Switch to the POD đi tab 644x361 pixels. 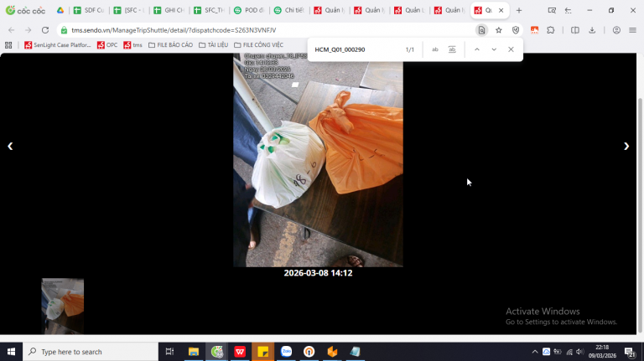pos(249,10)
